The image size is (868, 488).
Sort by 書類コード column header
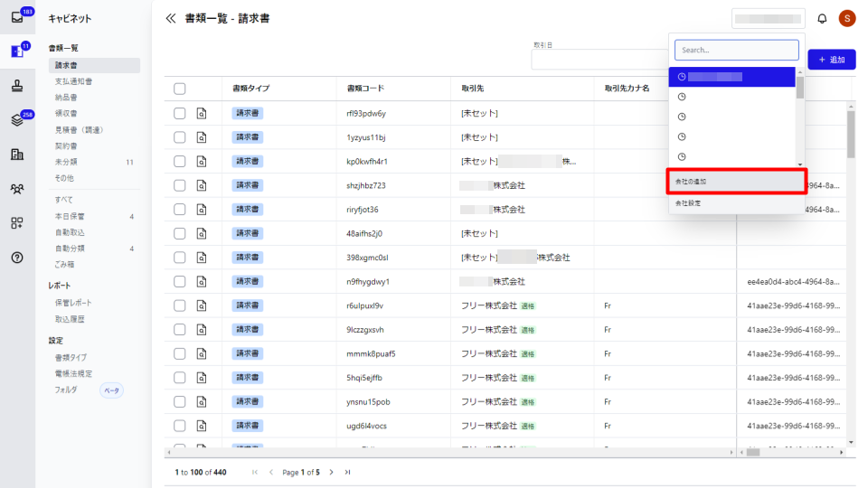click(x=365, y=88)
